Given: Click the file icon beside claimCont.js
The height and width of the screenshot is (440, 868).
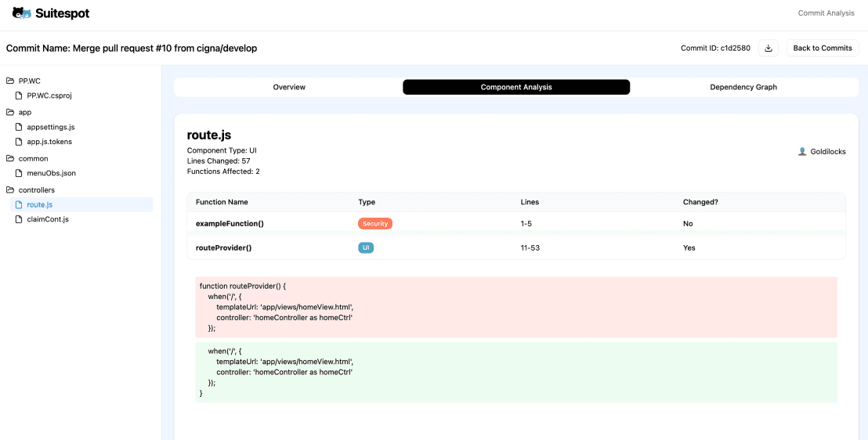Looking at the screenshot, I should click(x=19, y=219).
